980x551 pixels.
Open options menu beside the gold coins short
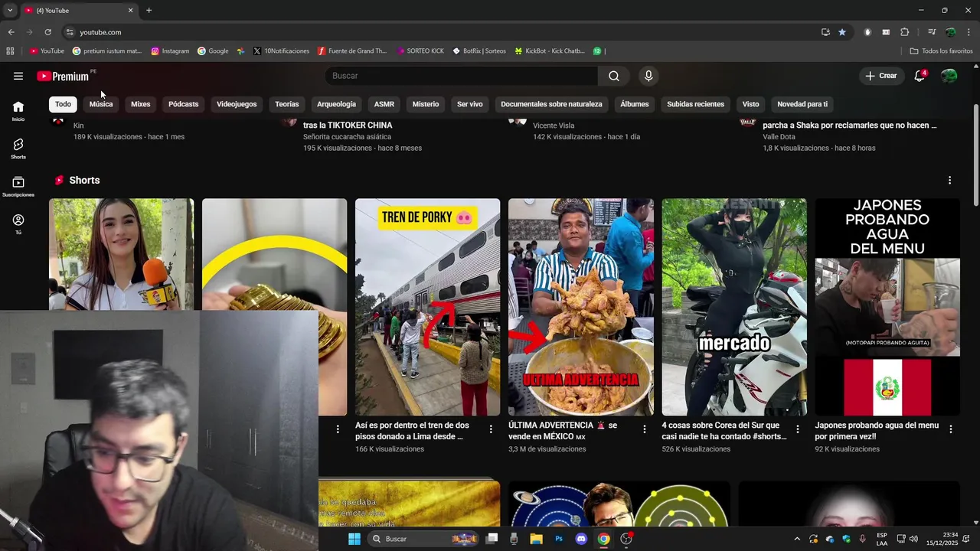click(338, 429)
